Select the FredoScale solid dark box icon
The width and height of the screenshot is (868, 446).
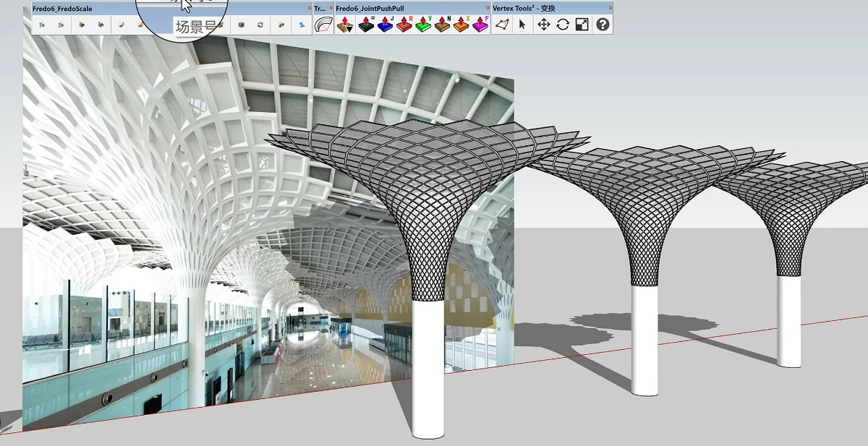(x=241, y=25)
